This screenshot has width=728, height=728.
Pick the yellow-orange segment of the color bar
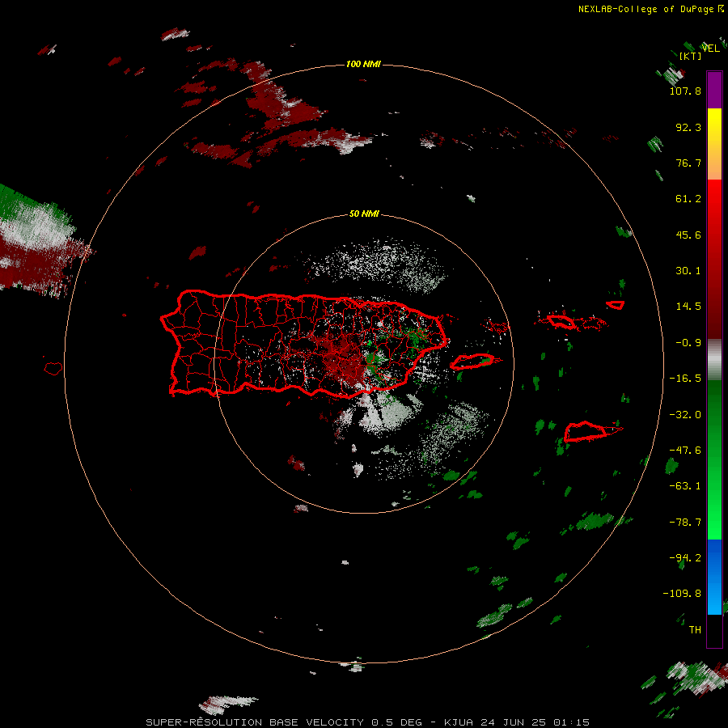(714, 144)
